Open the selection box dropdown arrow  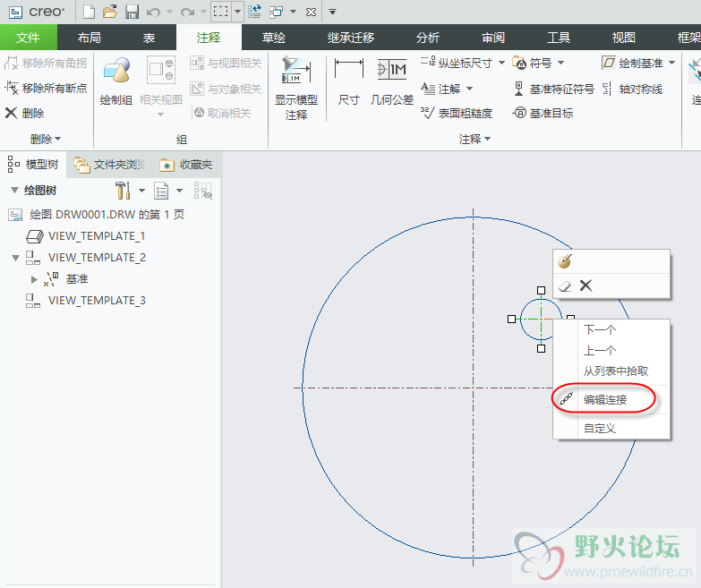point(238,12)
